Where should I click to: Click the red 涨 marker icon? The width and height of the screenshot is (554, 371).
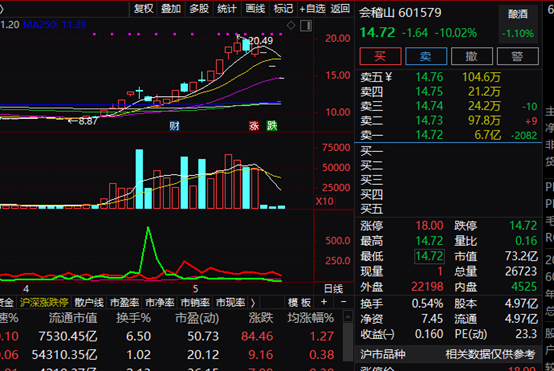(x=254, y=125)
